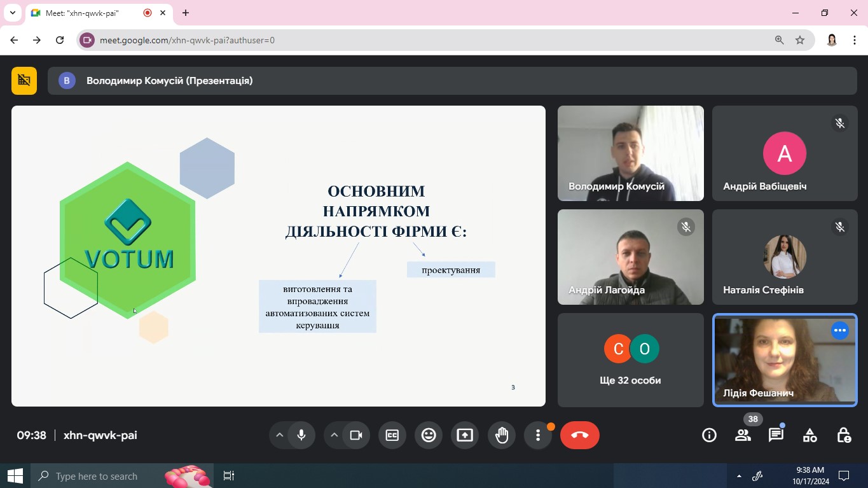Raise your hand in the meeting

point(502,435)
